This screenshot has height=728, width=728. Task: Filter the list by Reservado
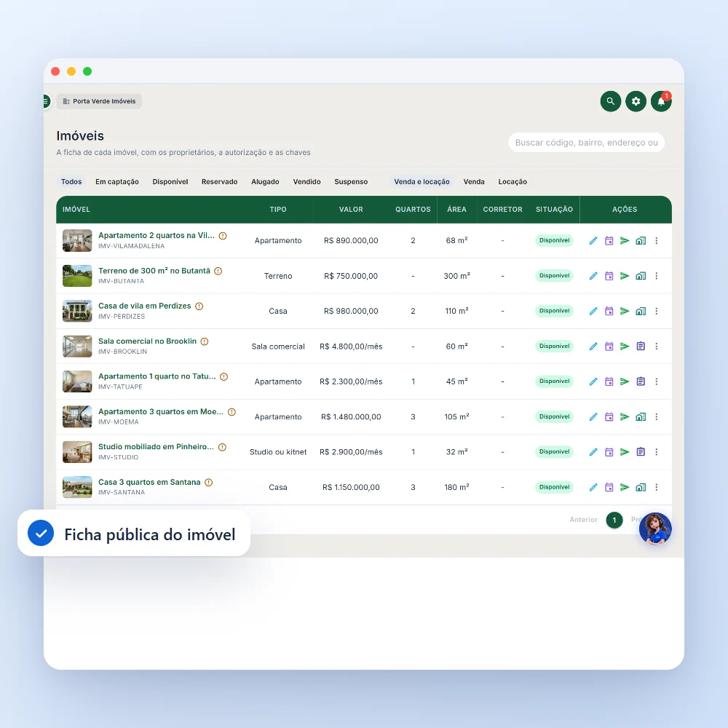219,181
